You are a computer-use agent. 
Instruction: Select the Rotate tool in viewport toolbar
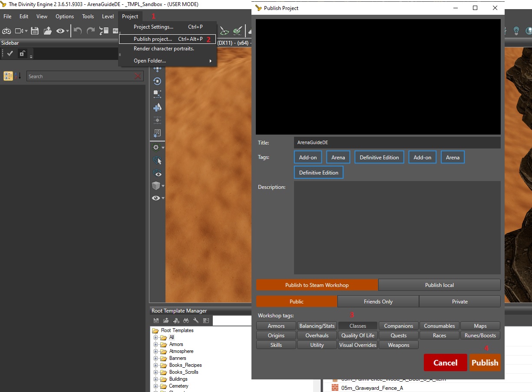157,81
